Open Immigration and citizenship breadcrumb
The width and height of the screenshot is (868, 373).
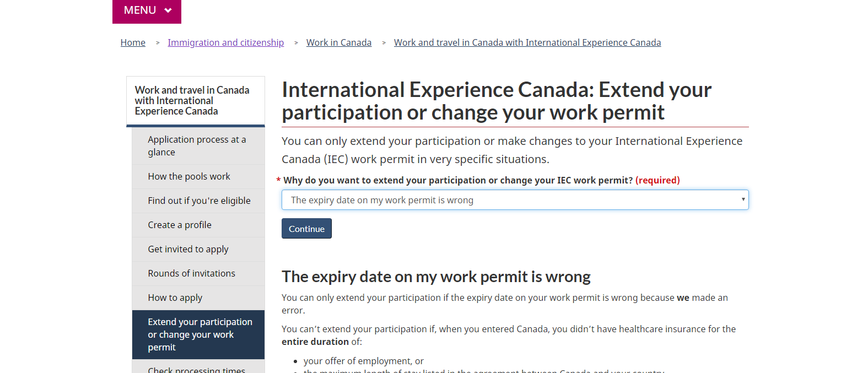pyautogui.click(x=226, y=42)
